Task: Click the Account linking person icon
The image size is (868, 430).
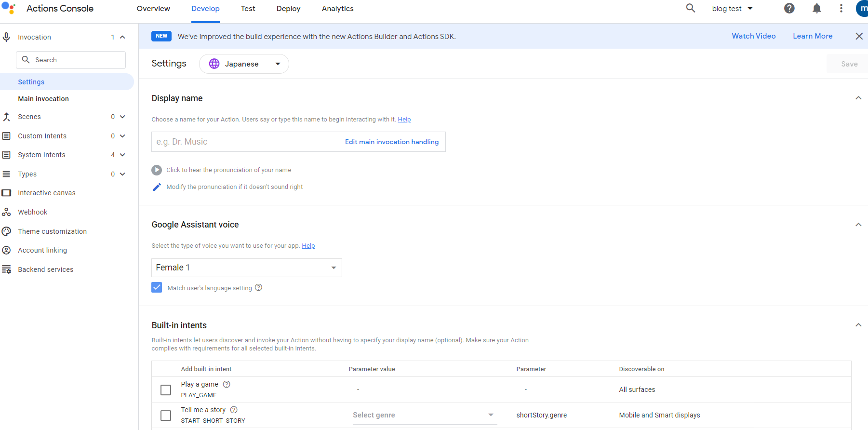Action: [x=6, y=250]
